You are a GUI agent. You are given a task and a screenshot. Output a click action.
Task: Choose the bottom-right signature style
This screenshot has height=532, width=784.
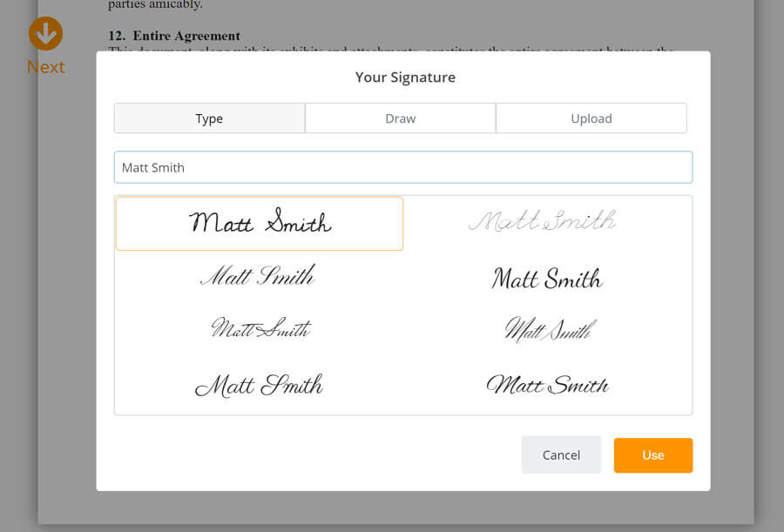pyautogui.click(x=548, y=385)
